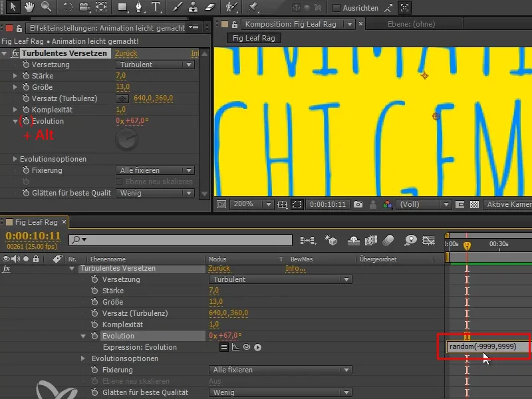Select the Pen tool
The height and width of the screenshot is (399, 532).
[x=138, y=7]
